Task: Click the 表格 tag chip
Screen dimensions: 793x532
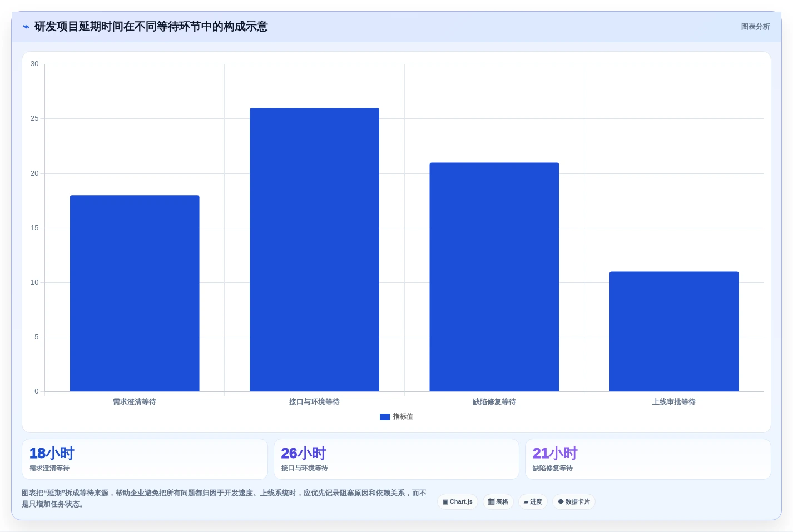Action: pyautogui.click(x=498, y=502)
